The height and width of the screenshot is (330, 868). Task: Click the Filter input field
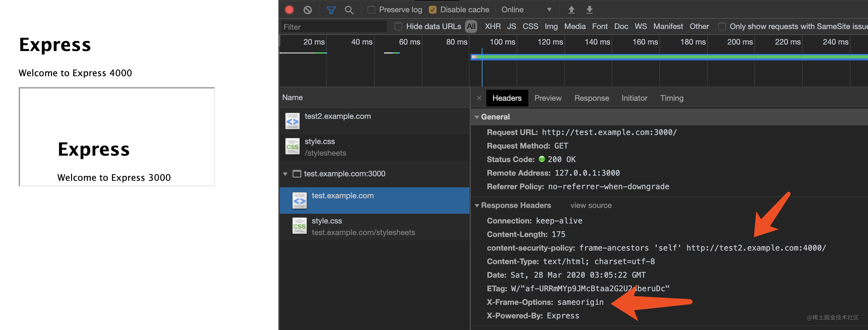pos(334,26)
